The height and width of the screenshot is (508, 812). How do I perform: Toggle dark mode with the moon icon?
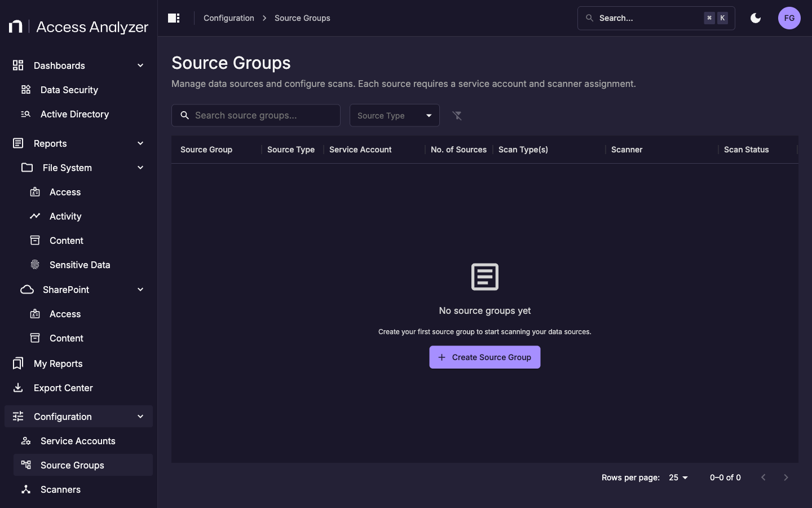pyautogui.click(x=755, y=17)
